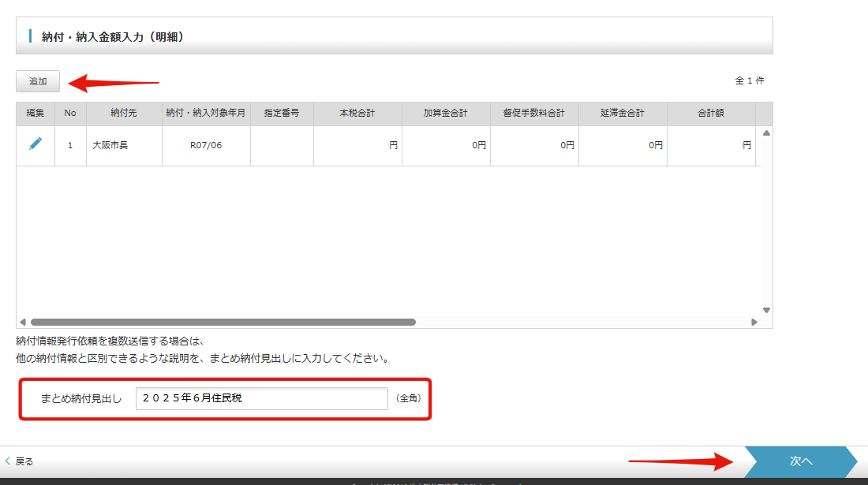Click the 本税合計 column header

(357, 113)
